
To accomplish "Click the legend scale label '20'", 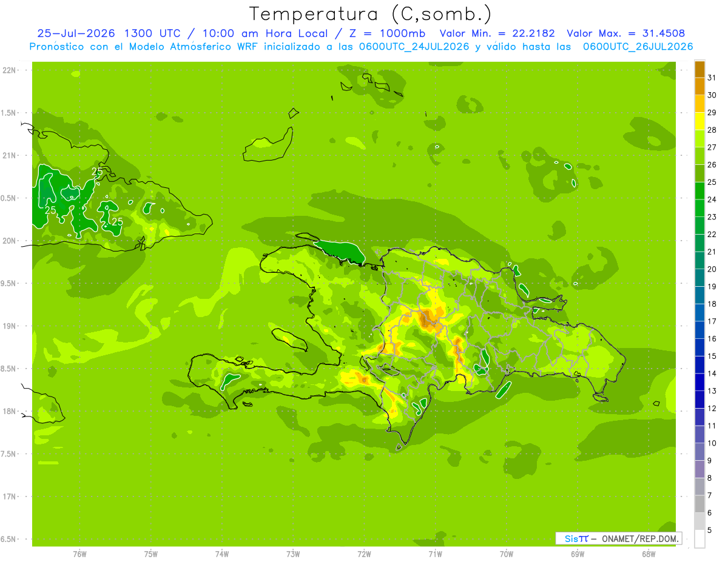I will pos(712,269).
